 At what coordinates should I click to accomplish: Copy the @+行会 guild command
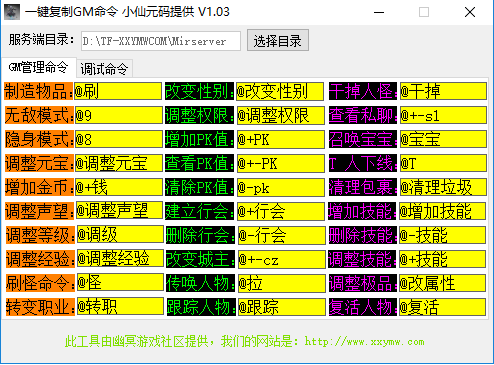click(x=281, y=211)
